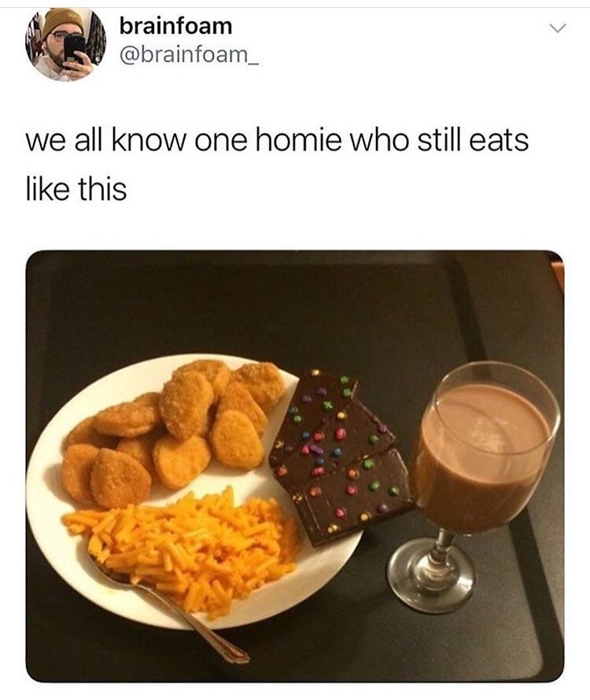Click the beanie hat in the avatar
590x700 pixels.
[62, 20]
